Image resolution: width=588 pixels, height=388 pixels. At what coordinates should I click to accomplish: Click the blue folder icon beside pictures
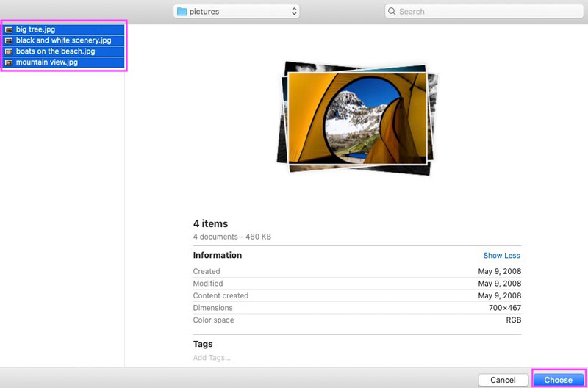182,12
